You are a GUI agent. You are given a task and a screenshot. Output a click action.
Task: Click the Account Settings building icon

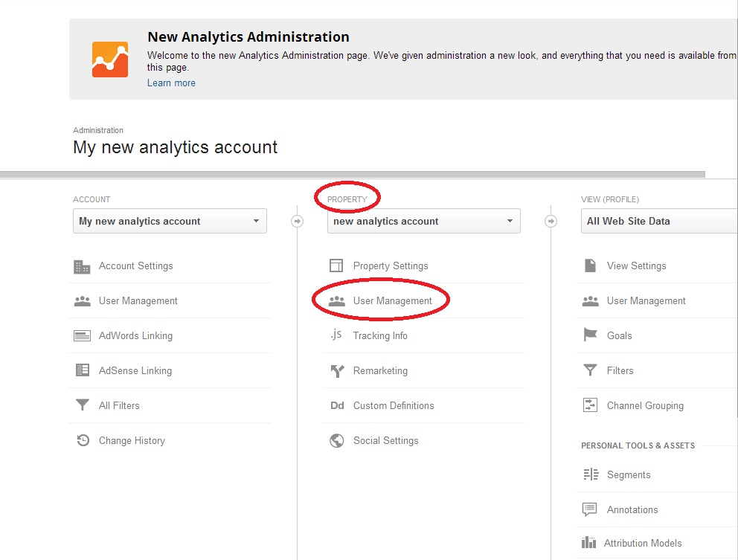[x=82, y=266]
